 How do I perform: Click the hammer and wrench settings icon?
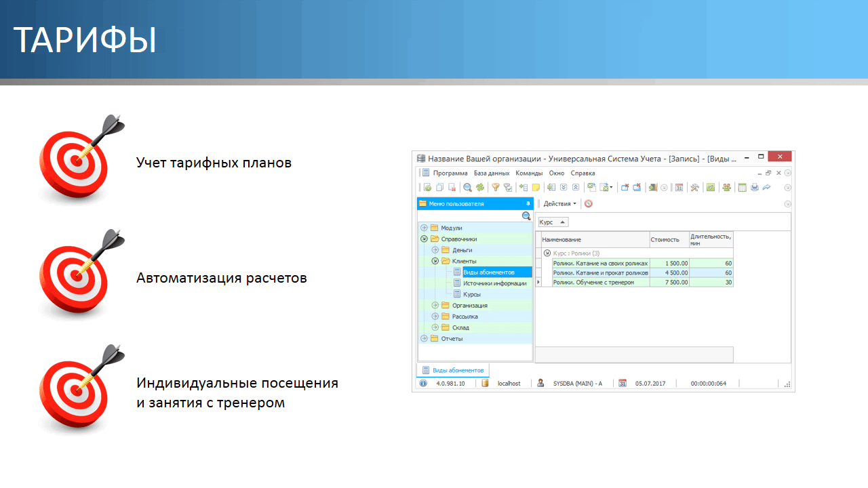[694, 188]
